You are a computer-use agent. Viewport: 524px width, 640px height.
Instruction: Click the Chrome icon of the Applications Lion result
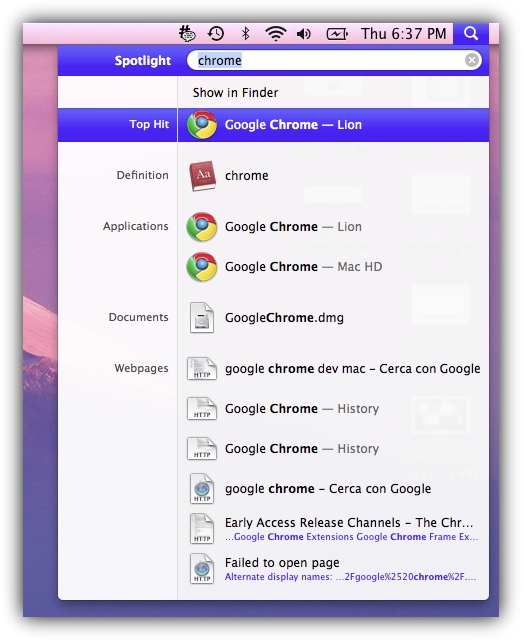202,227
